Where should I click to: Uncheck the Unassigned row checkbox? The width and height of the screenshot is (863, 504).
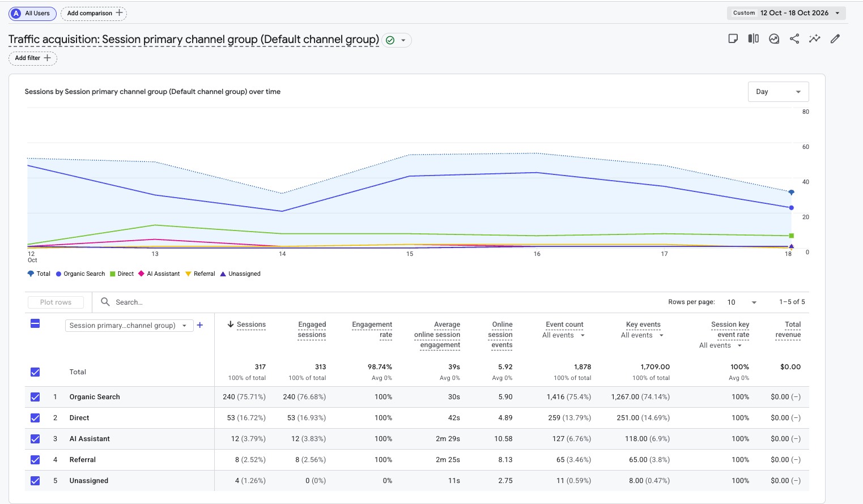click(35, 481)
